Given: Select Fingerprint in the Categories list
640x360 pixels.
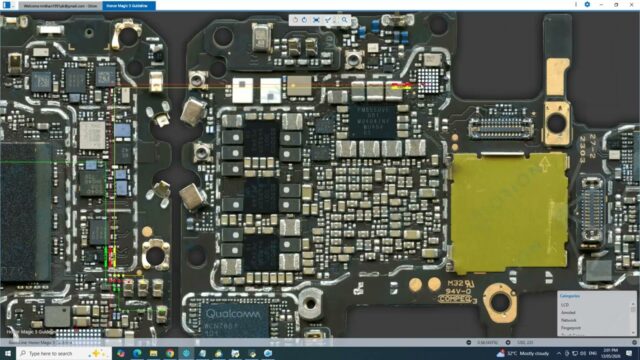Looking at the screenshot, I should 571,328.
